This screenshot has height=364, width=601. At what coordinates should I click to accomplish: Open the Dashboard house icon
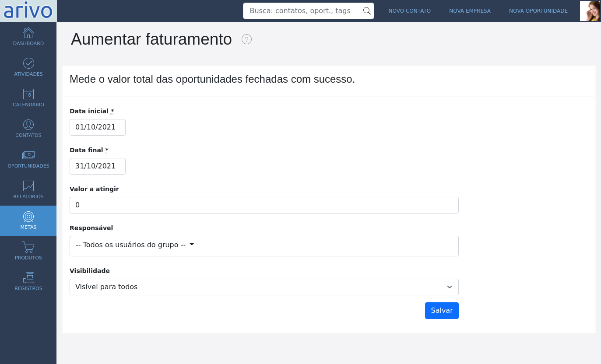(x=28, y=33)
